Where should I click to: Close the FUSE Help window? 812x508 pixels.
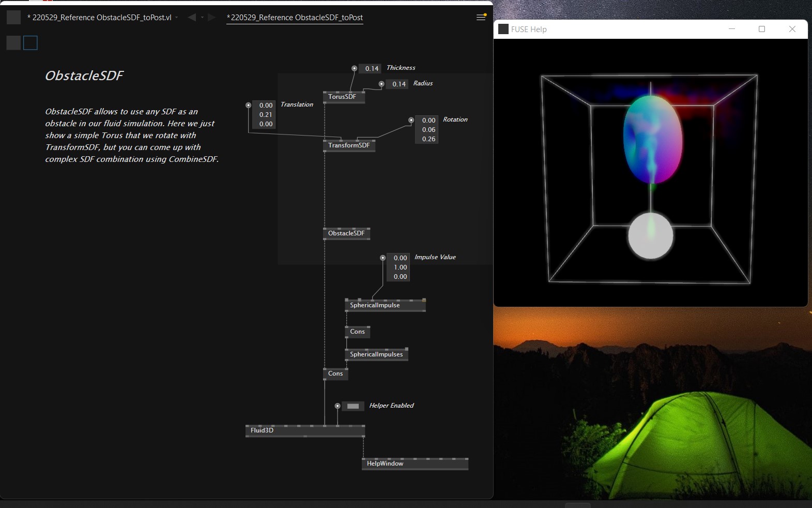click(x=792, y=29)
